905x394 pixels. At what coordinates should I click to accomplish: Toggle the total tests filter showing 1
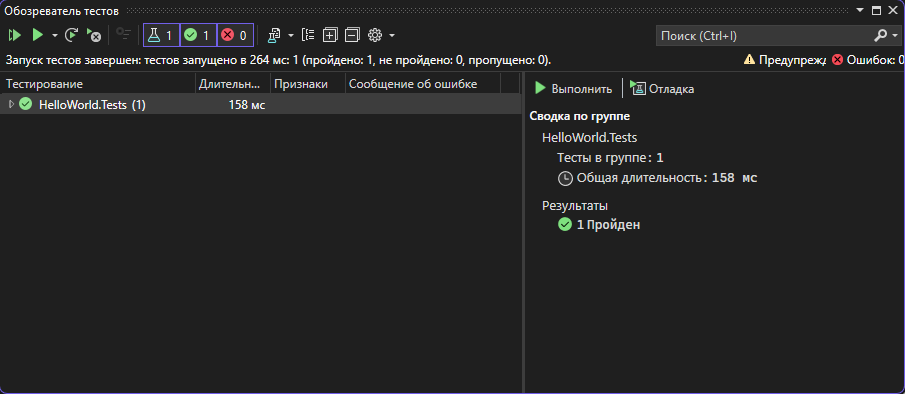tap(162, 36)
